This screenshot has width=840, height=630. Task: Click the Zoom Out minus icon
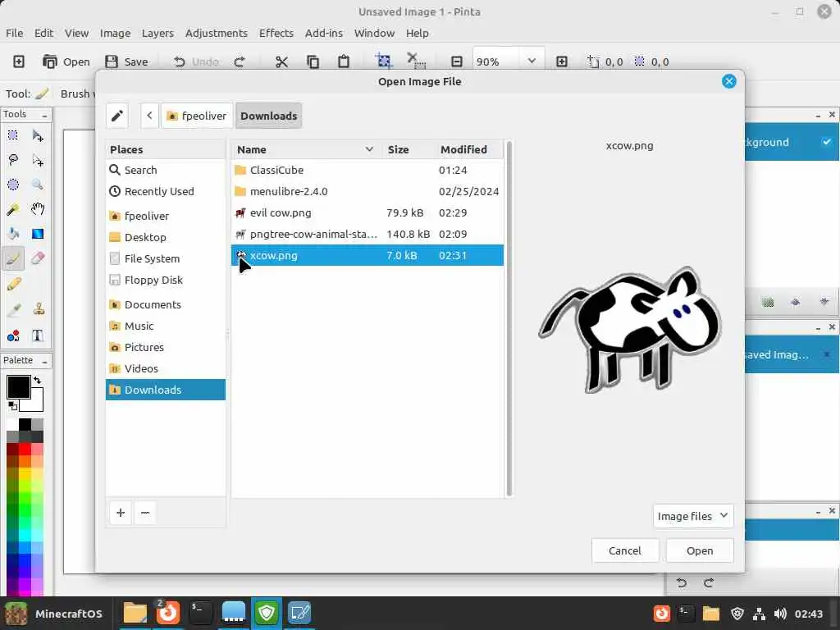click(x=456, y=62)
